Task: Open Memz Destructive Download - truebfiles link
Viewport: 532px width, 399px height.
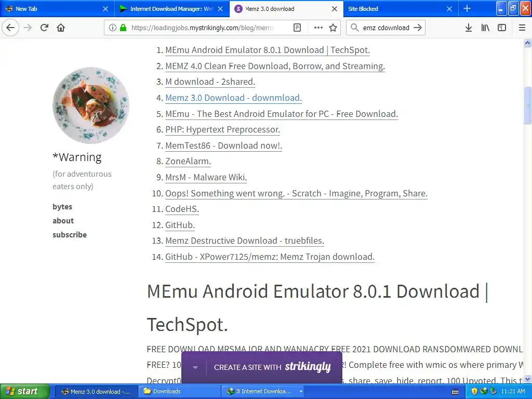Action: [x=245, y=241]
